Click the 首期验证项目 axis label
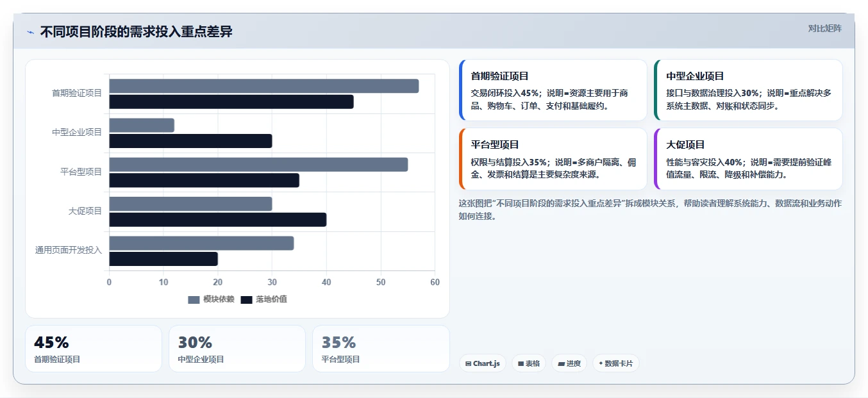This screenshot has width=868, height=398. point(77,93)
